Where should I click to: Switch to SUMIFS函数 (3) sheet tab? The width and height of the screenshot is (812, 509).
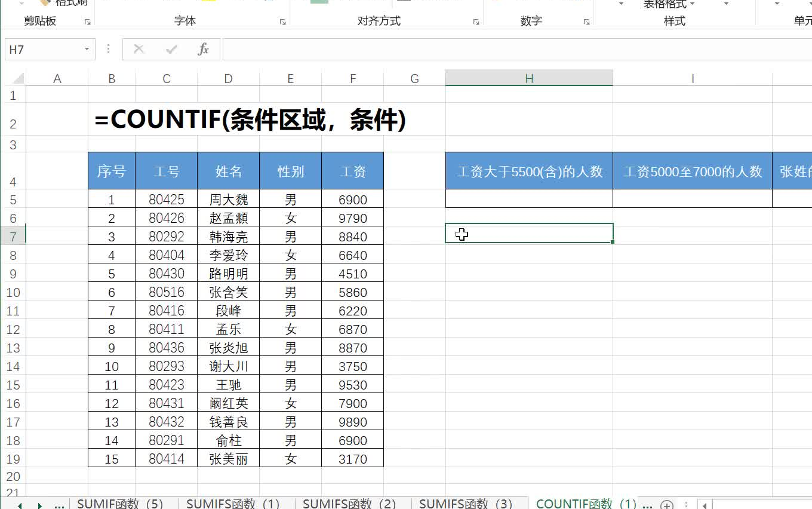466,504
